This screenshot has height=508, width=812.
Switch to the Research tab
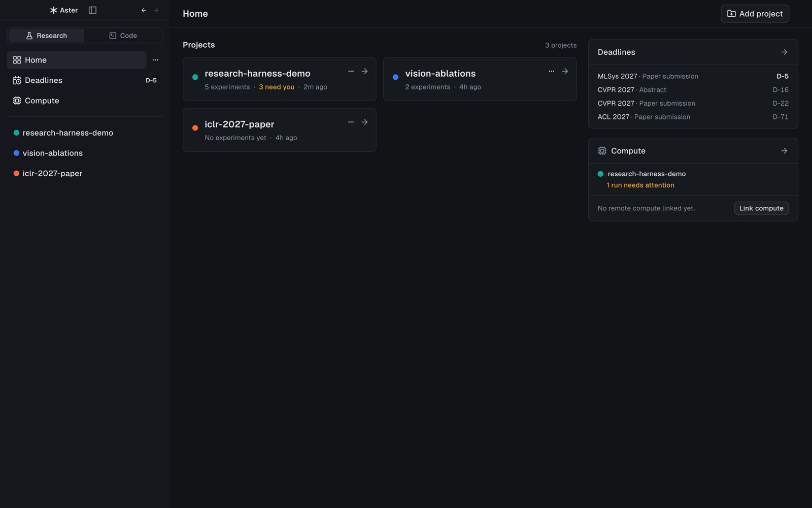[46, 36]
